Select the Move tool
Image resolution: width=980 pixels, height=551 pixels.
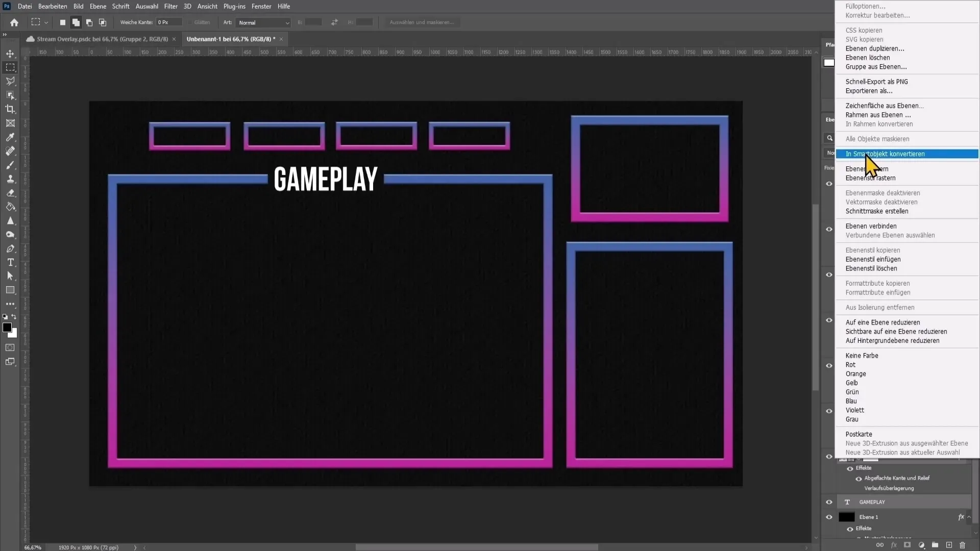point(10,54)
